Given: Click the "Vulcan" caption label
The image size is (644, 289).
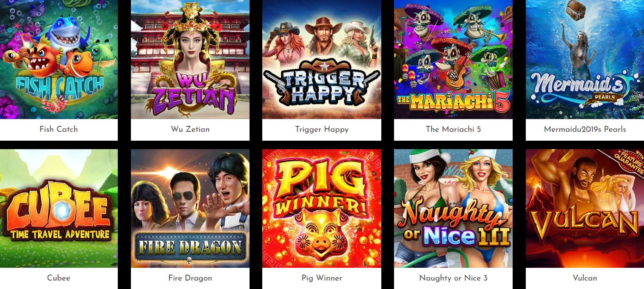Looking at the screenshot, I should (x=585, y=278).
